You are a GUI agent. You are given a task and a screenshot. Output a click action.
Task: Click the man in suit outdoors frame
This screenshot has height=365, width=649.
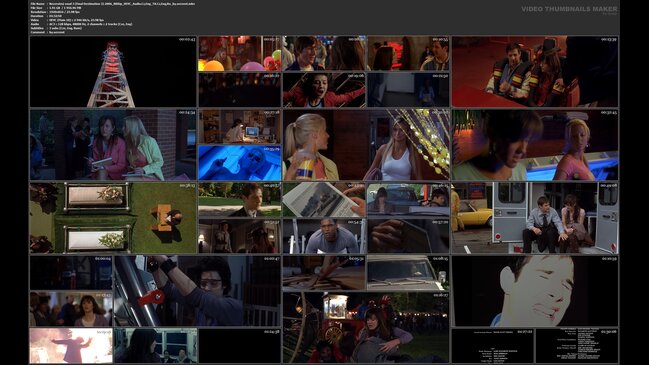(240, 200)
